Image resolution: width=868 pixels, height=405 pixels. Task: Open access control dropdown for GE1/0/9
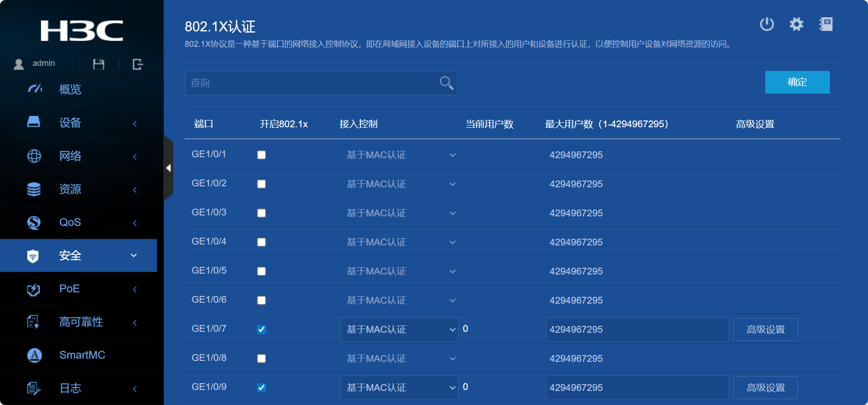(x=399, y=388)
